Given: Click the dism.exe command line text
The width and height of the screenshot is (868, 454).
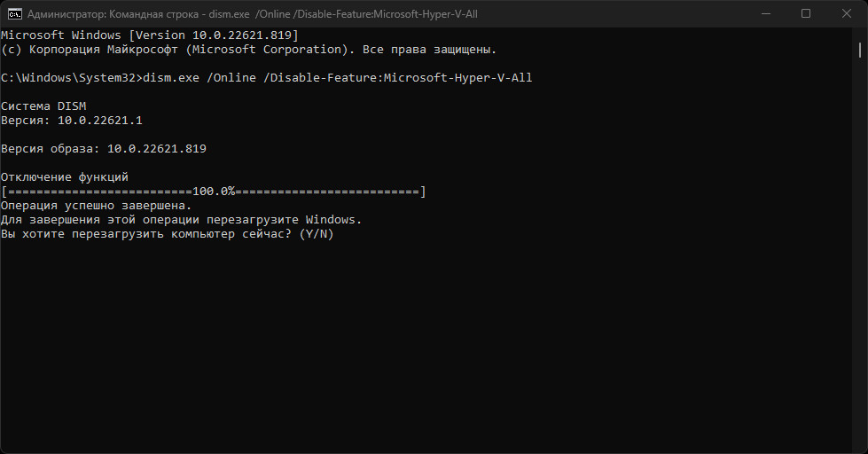Looking at the screenshot, I should (338, 78).
